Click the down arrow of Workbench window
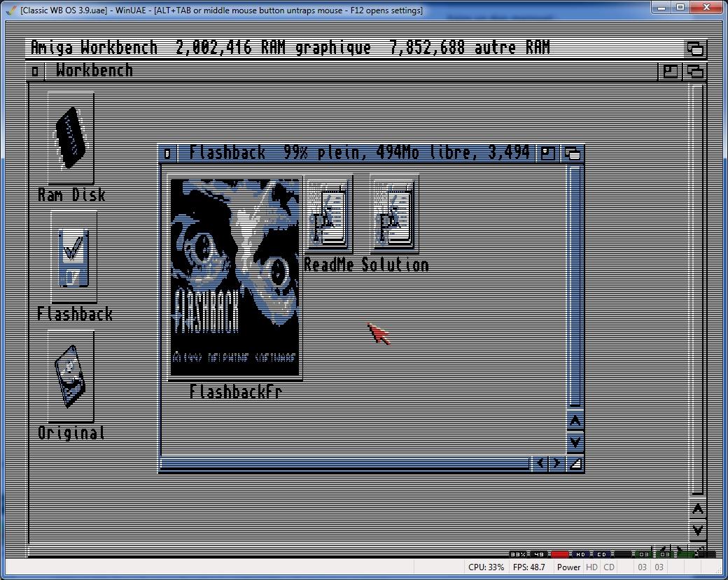Screen dimensions: 728x580 pos(698,530)
